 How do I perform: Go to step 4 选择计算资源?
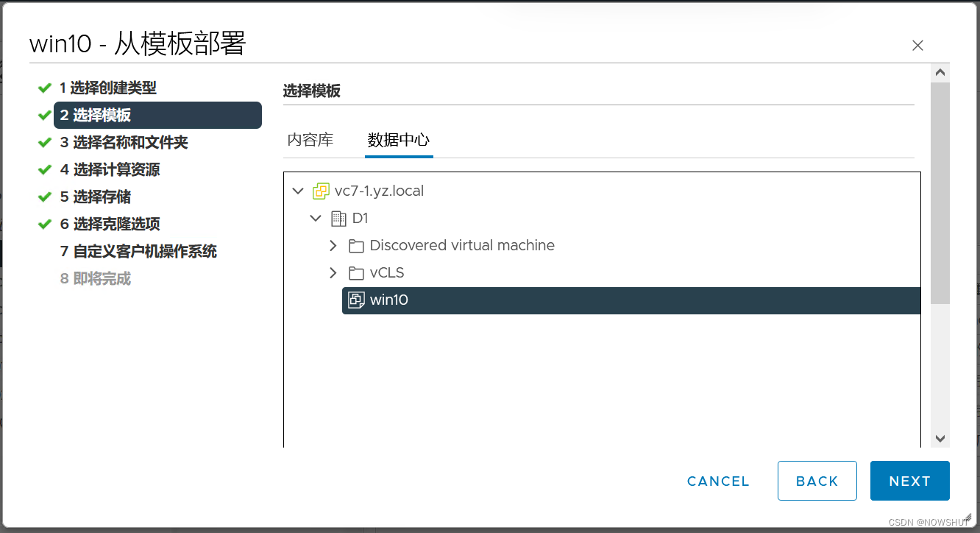pyautogui.click(x=110, y=170)
